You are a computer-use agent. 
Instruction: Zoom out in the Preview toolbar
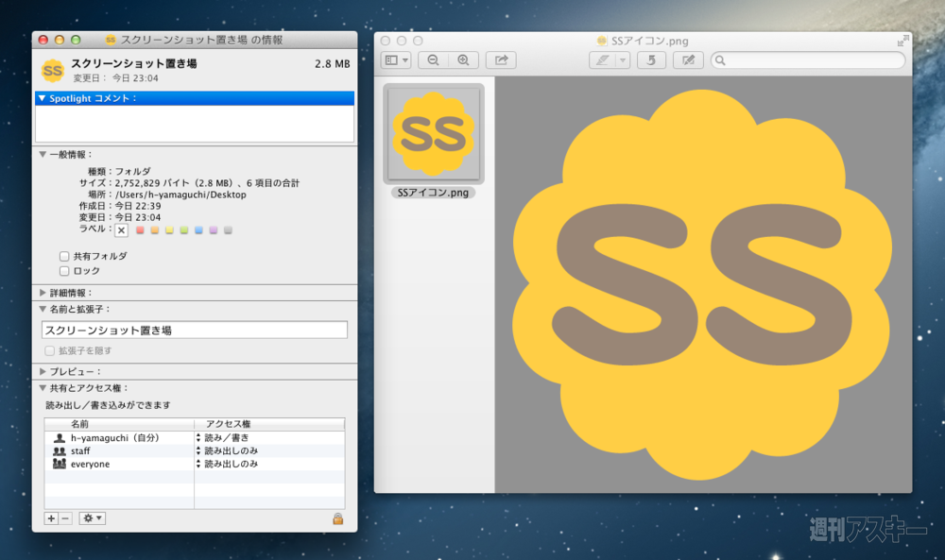click(433, 60)
